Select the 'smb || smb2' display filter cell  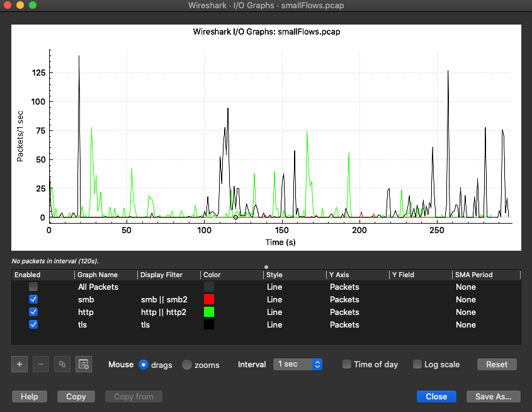click(164, 300)
